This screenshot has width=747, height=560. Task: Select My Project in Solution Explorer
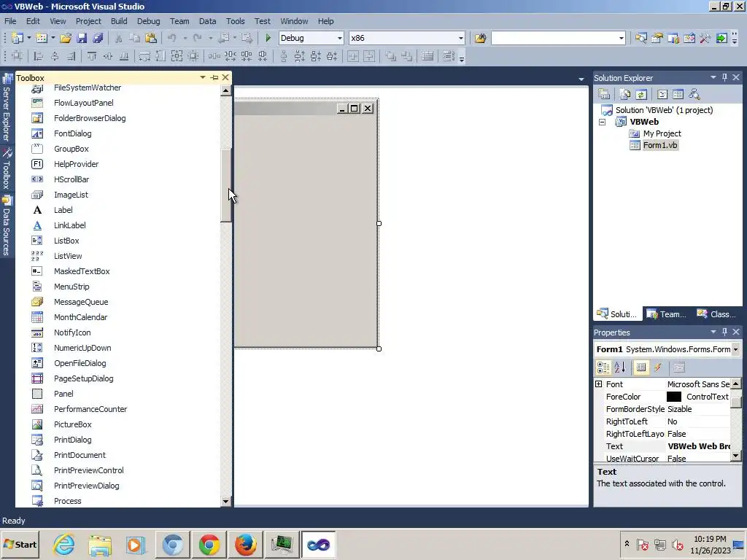[662, 133]
